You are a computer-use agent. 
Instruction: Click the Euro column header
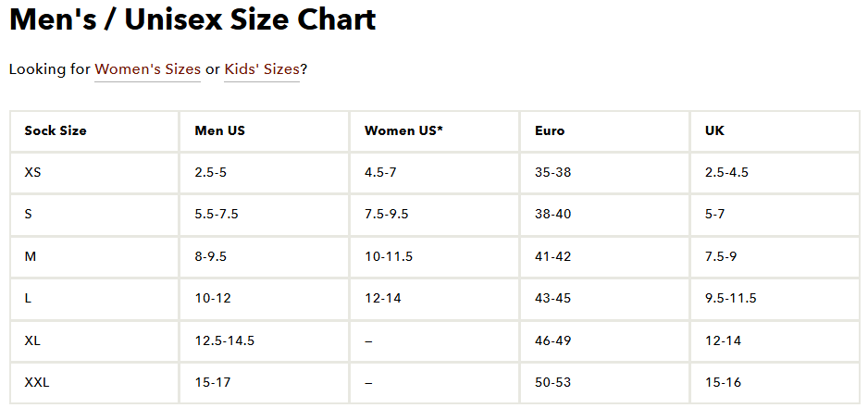click(x=550, y=130)
